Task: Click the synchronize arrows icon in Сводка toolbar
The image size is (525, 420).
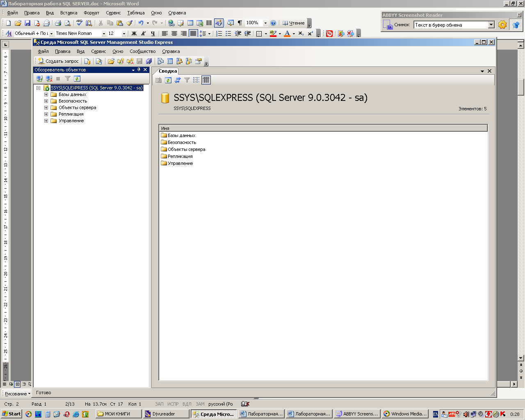Action: [x=178, y=80]
